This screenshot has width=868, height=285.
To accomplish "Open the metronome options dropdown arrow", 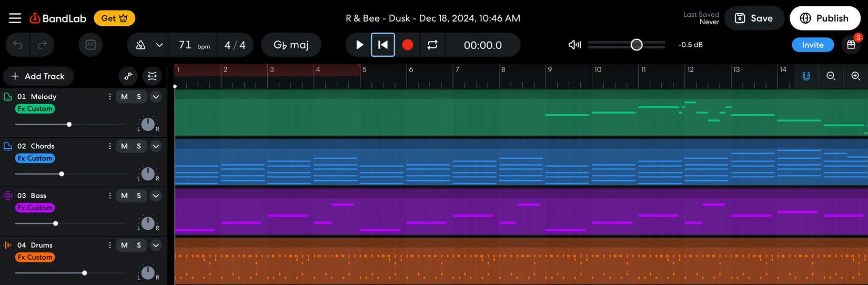I will tap(159, 45).
